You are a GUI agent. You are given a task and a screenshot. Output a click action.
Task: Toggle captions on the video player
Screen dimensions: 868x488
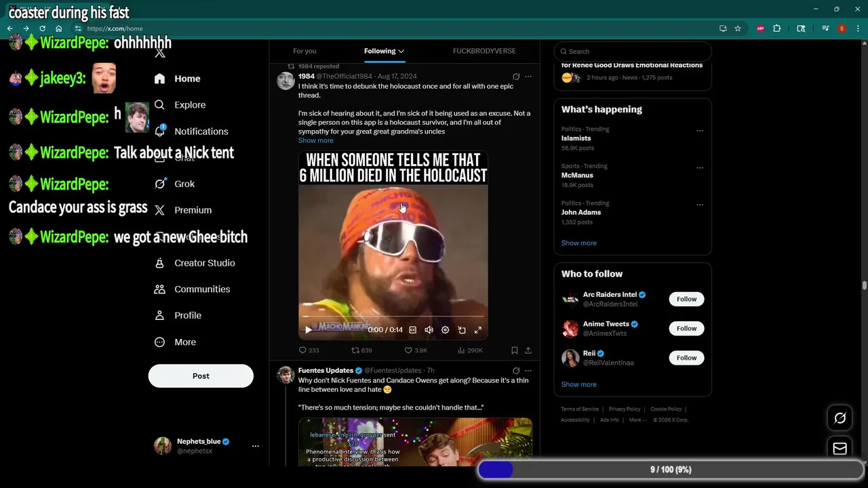412,330
